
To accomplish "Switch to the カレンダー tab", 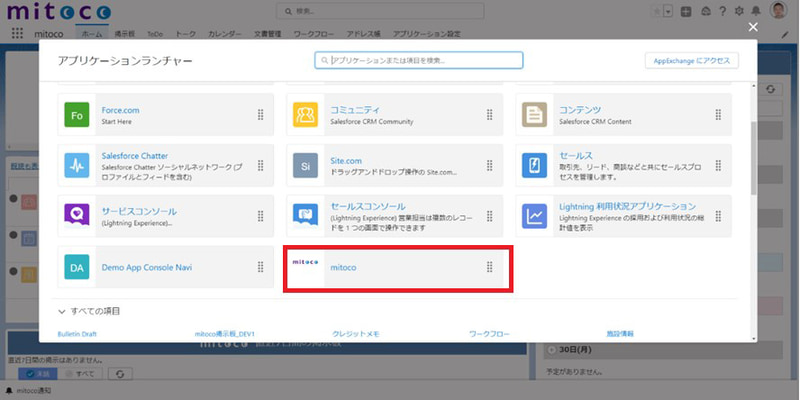I will point(225,34).
